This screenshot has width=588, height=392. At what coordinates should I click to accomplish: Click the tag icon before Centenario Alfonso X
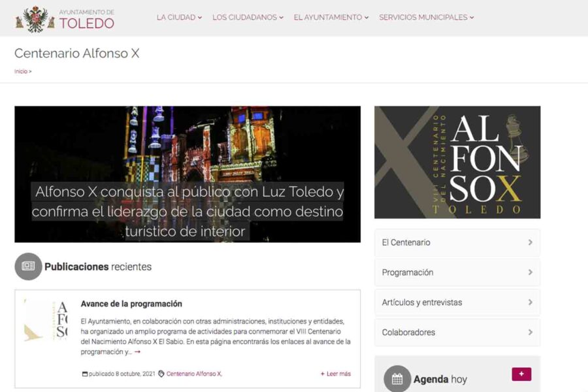pos(161,374)
